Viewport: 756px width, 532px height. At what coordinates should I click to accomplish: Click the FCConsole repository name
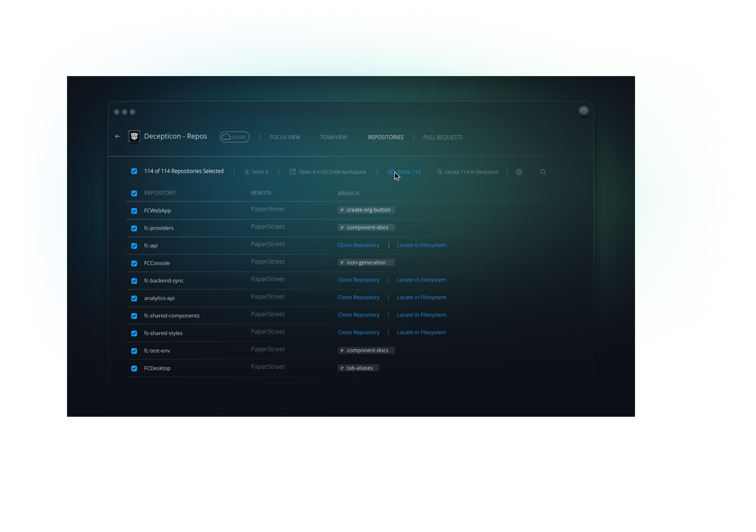point(157,263)
